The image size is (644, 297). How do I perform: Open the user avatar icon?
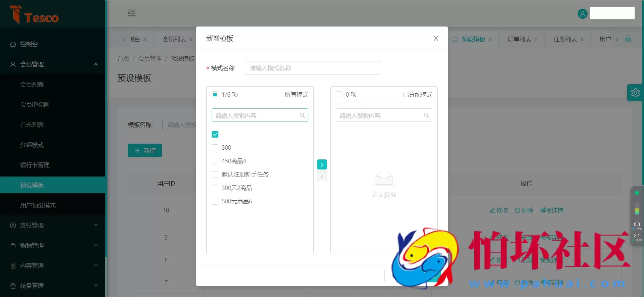[582, 14]
